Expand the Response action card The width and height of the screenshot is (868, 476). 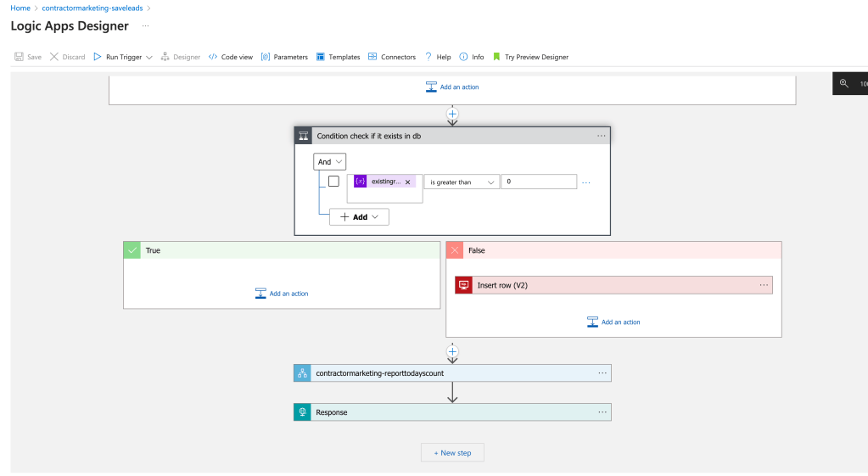click(x=452, y=412)
